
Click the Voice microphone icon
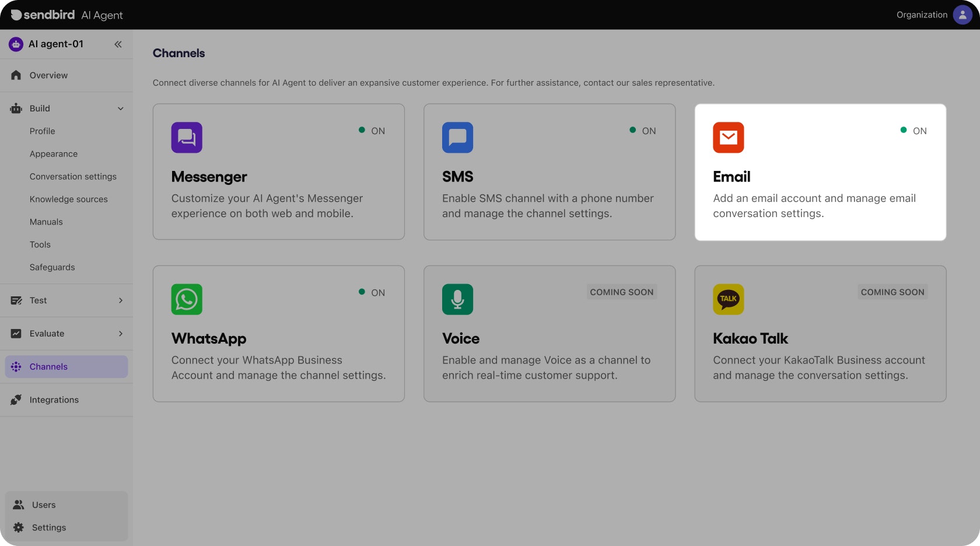[x=457, y=299]
